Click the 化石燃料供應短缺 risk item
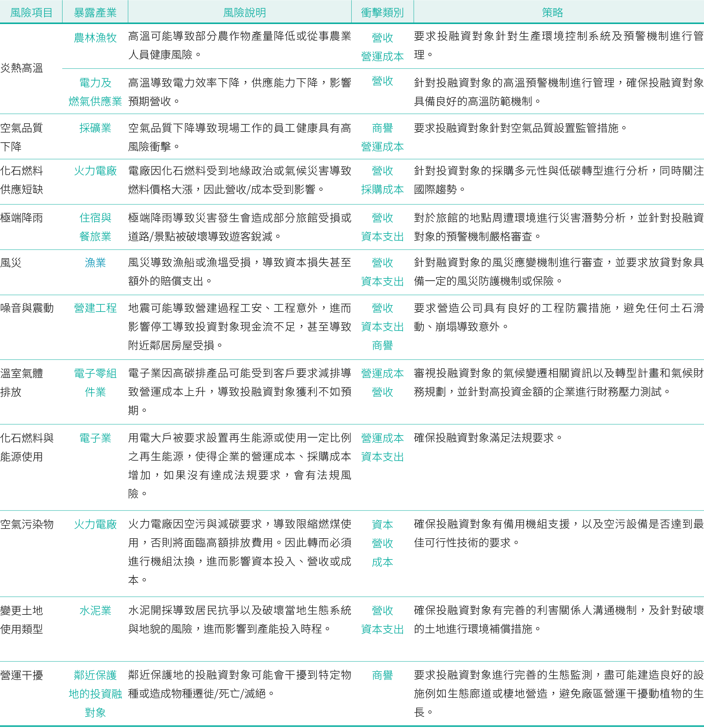This screenshot has height=728, width=704. point(22,180)
